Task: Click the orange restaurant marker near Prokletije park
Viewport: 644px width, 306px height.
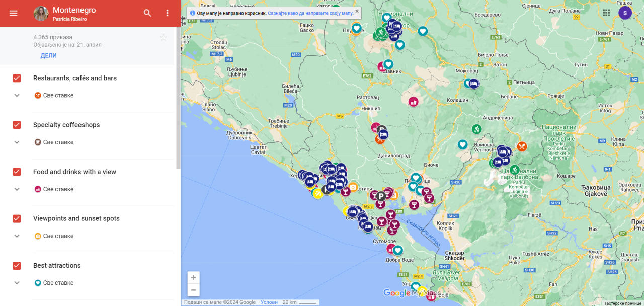Action: 522,146
